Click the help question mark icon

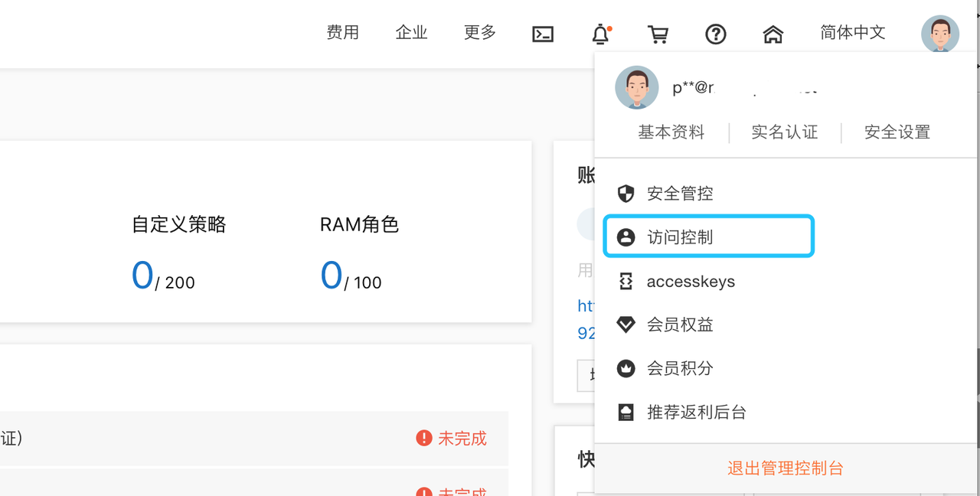click(715, 34)
